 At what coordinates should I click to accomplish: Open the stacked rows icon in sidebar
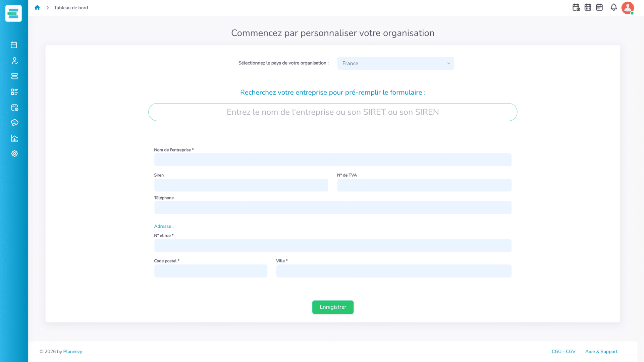pyautogui.click(x=14, y=76)
